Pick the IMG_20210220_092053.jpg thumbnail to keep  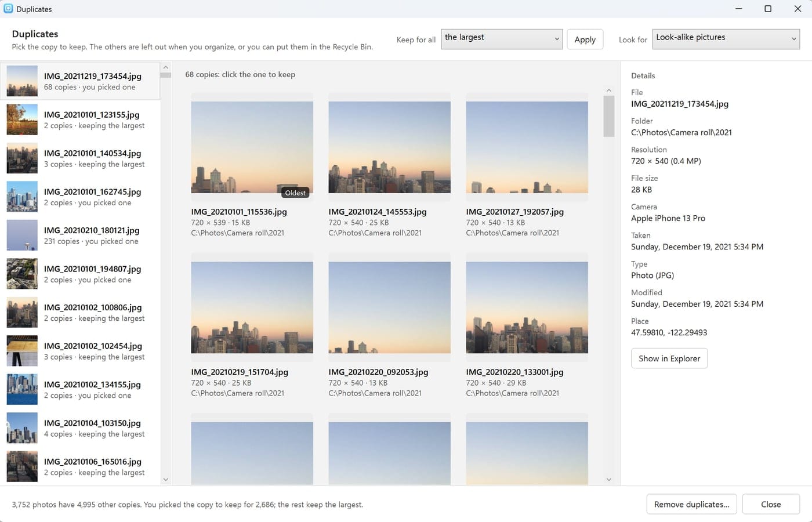389,307
